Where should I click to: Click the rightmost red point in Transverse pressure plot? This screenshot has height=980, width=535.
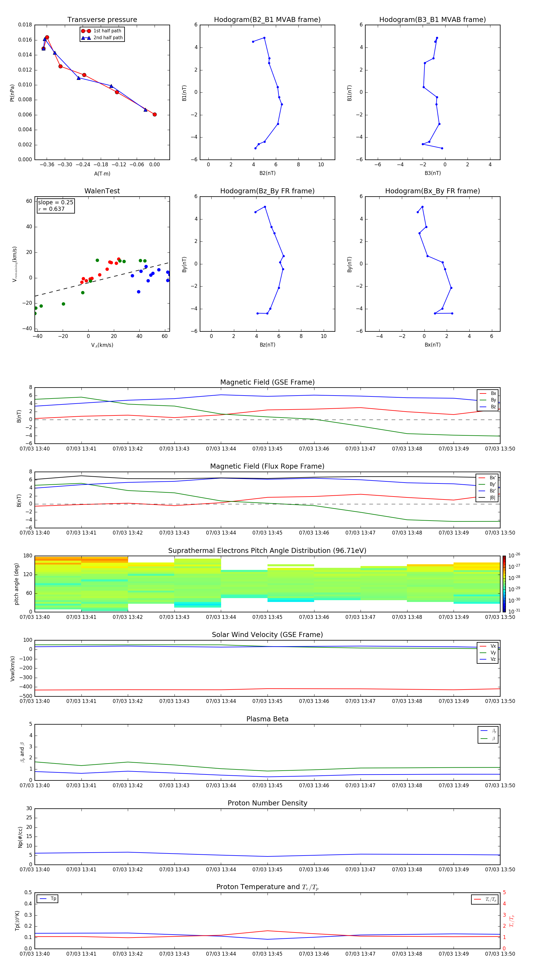[x=155, y=115]
